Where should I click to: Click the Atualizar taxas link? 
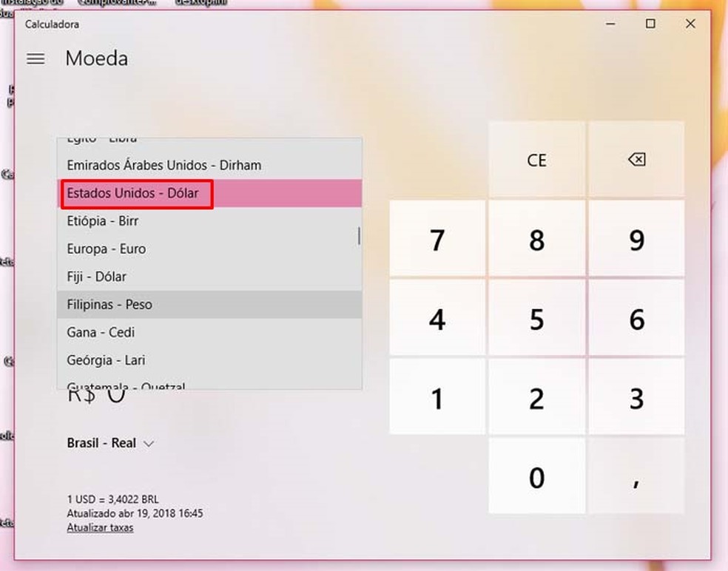[x=100, y=527]
